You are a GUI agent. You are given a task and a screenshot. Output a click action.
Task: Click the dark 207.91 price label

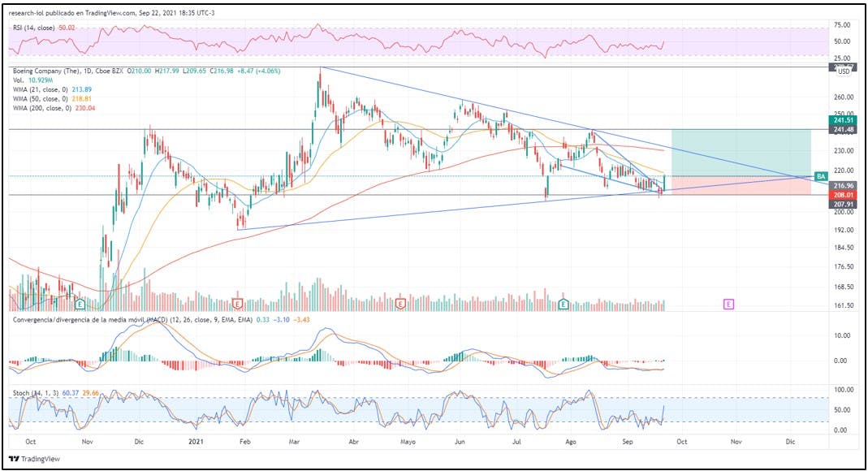point(843,204)
